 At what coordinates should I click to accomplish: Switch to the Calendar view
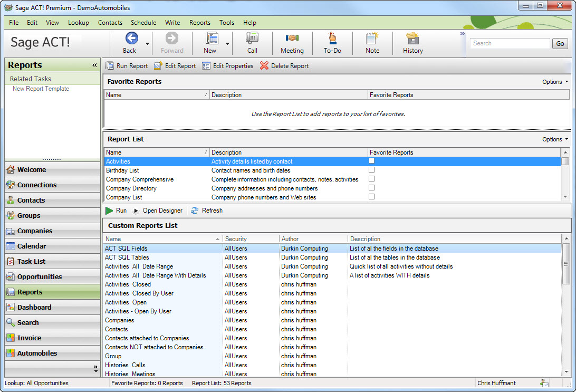click(x=52, y=246)
